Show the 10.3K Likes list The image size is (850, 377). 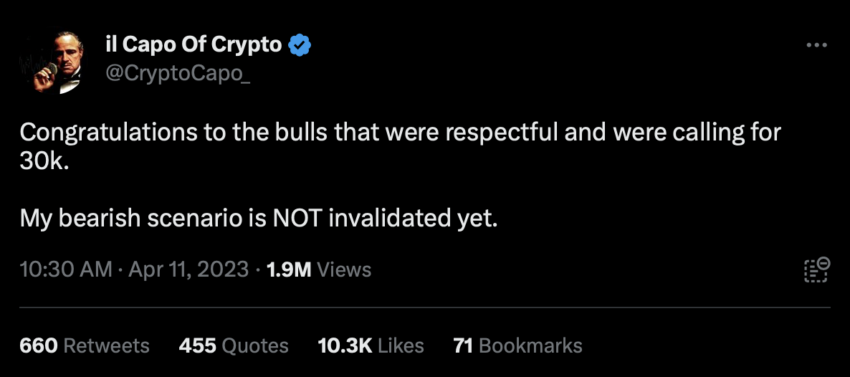click(x=371, y=346)
